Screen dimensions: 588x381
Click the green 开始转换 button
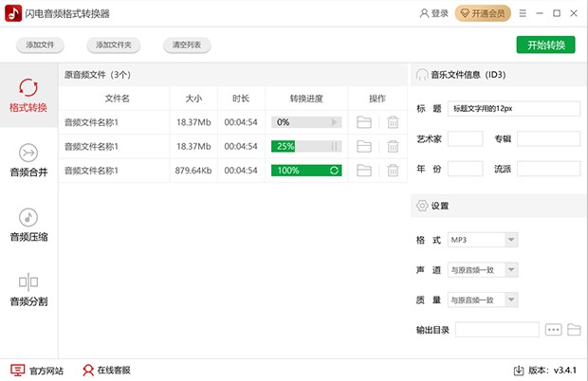click(x=546, y=45)
